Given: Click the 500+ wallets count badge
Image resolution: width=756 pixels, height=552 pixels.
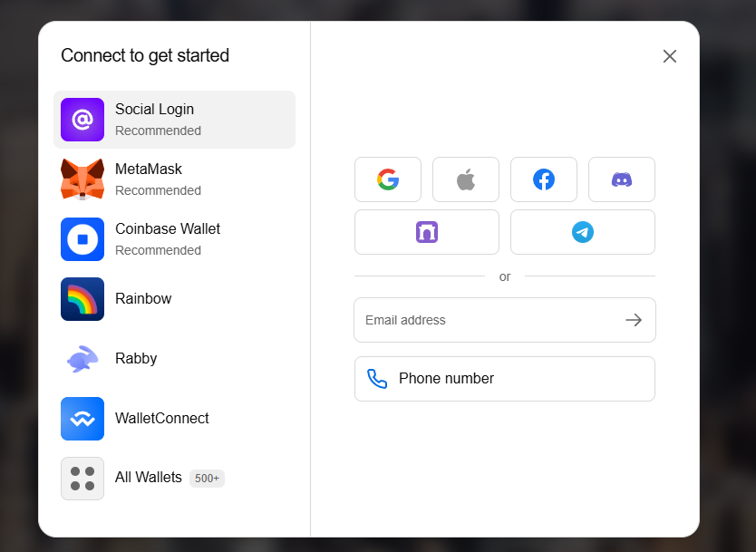Looking at the screenshot, I should (x=207, y=479).
